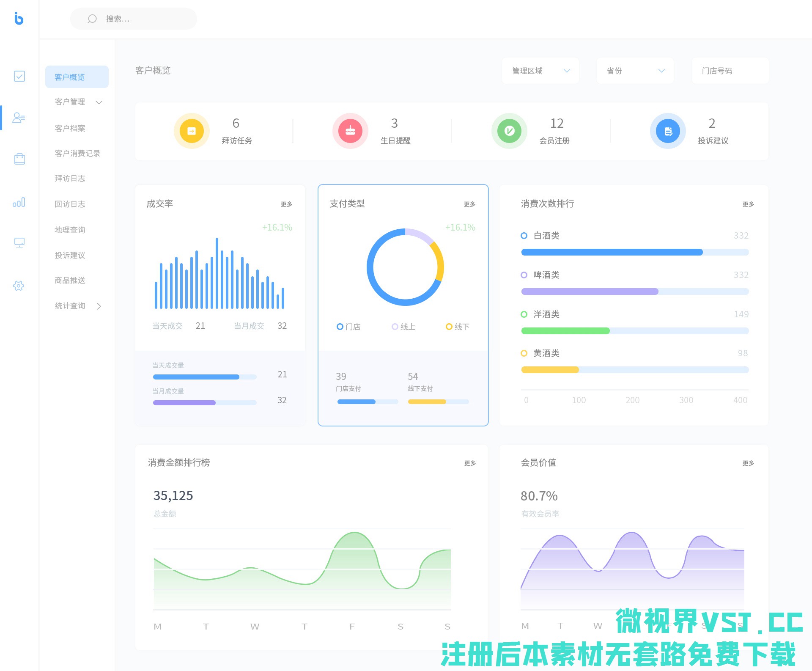Screen dimensions: 812x671
Task: Click the shopping bag sidebar icon
Action: click(19, 159)
